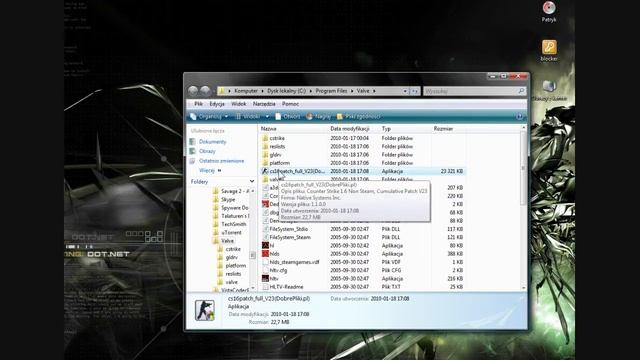
Task: Open the Pomoc menu
Action: (x=290, y=104)
